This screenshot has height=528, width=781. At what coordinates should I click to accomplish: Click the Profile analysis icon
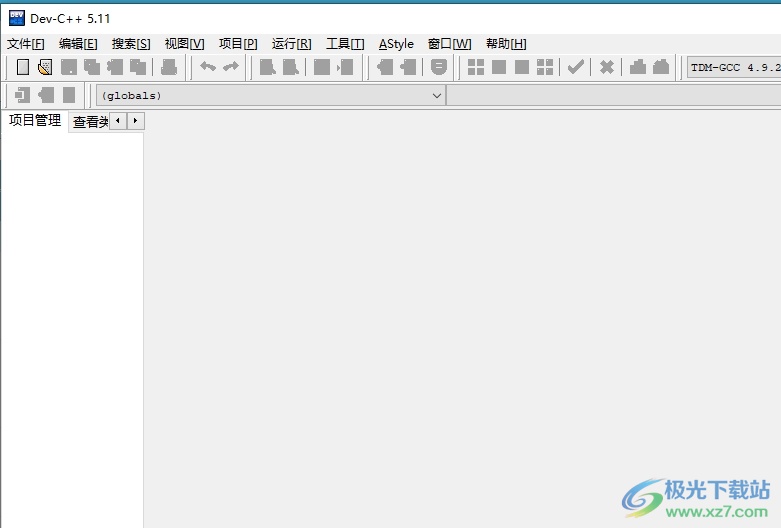click(638, 67)
